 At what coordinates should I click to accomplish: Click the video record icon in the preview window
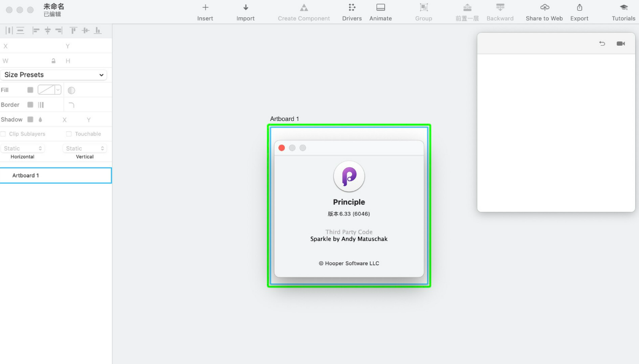pyautogui.click(x=621, y=44)
